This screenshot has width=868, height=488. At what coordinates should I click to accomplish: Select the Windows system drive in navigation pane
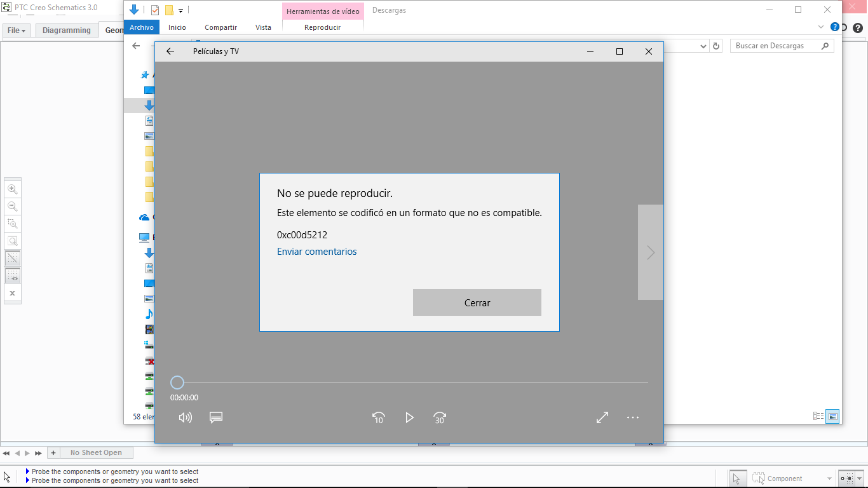click(x=149, y=345)
